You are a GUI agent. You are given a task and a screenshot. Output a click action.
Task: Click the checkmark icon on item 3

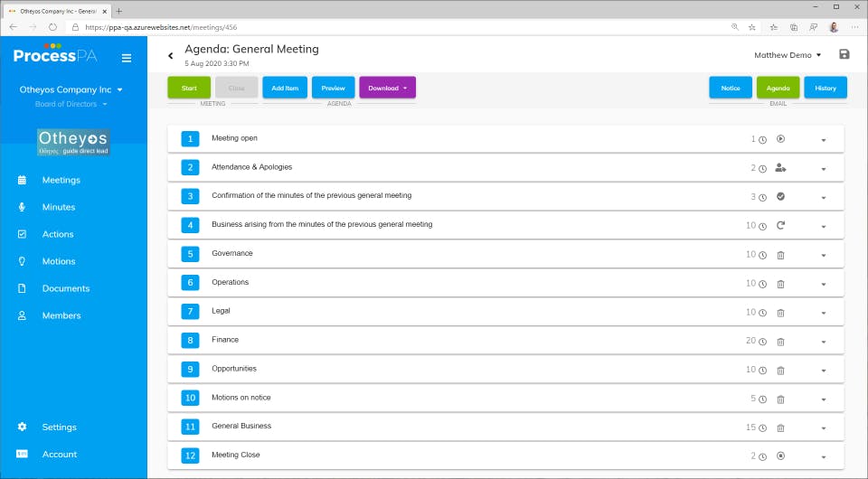(781, 197)
